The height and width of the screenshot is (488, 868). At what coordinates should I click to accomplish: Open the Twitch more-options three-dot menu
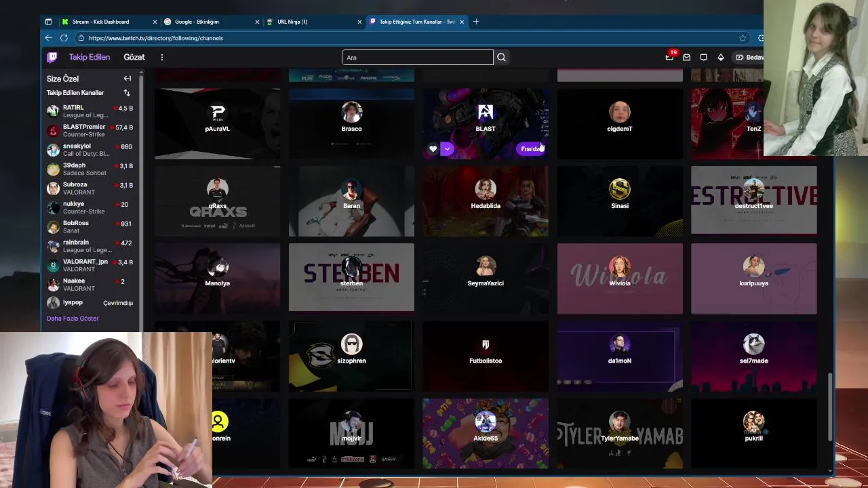coord(161,58)
